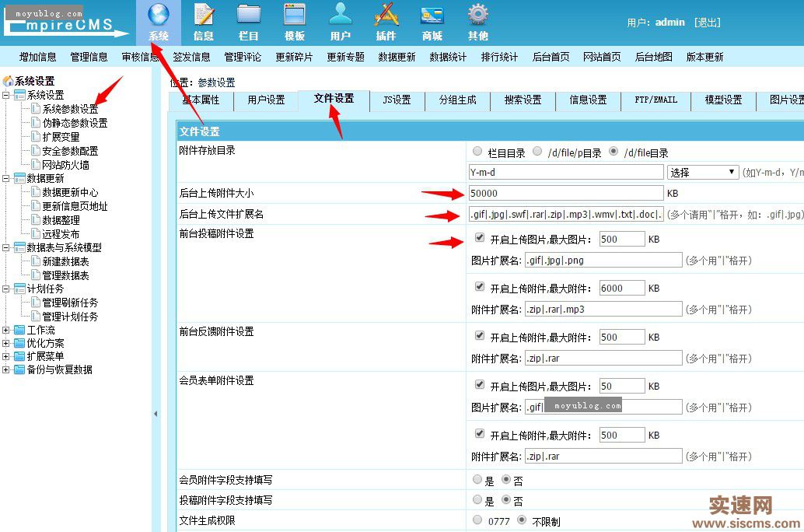
Task: Toggle 前台反馈 开启上传附件 checkbox
Action: (x=480, y=335)
